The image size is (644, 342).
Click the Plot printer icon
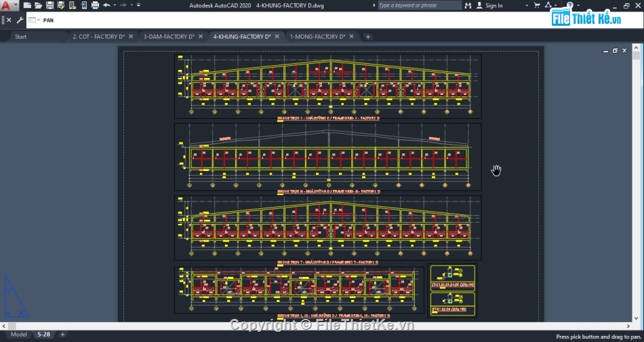[95, 5]
